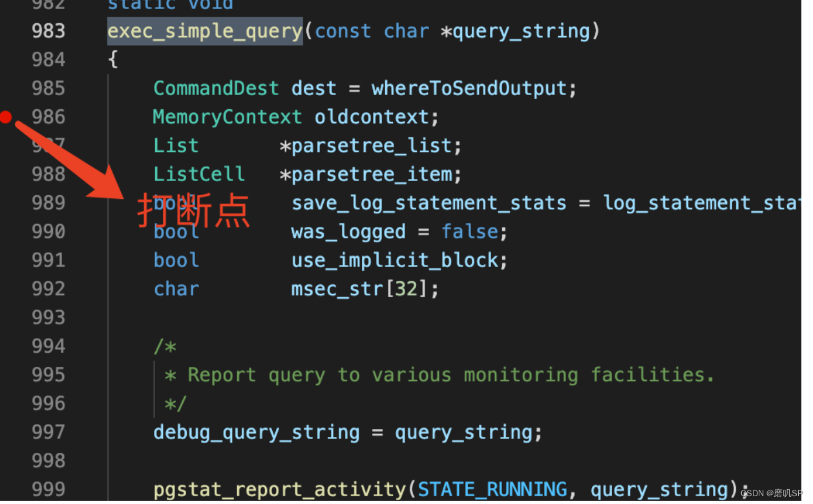Click the oldcontext variable
813x504 pixels.
(372, 117)
